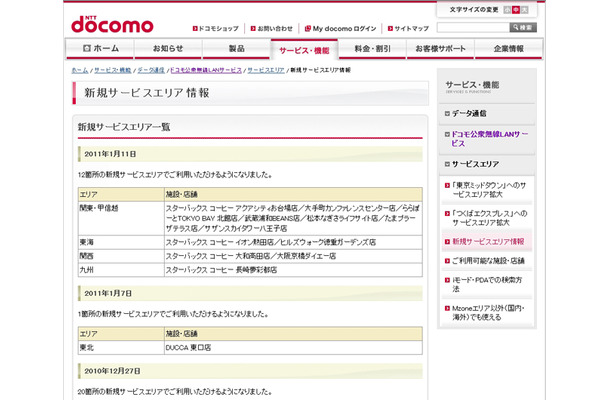Screen dimensions: 610x400
Task: Click ホーム breadcrumb link
Action: [80, 70]
